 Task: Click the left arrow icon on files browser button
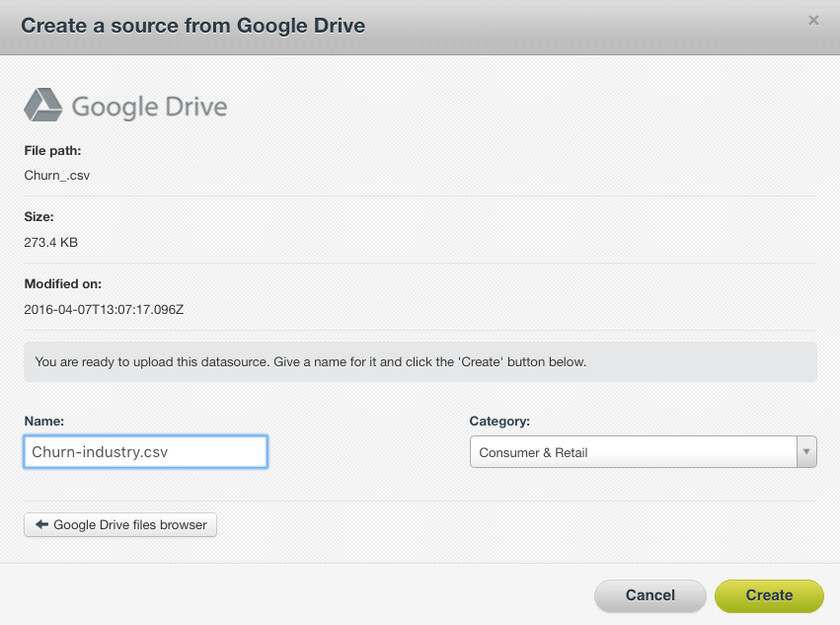(41, 524)
